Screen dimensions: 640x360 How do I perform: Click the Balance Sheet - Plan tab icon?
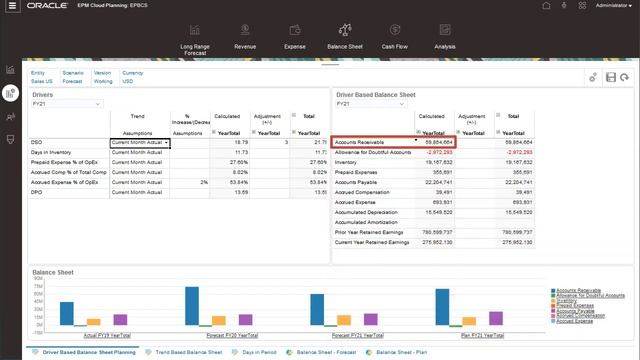tap(369, 352)
